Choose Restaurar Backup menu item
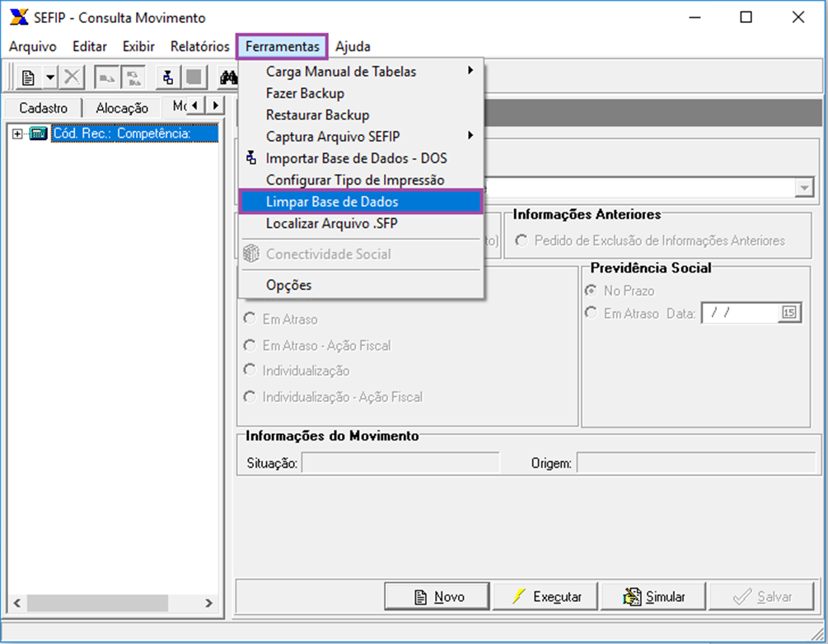Screen dimensions: 828x644 point(361,115)
